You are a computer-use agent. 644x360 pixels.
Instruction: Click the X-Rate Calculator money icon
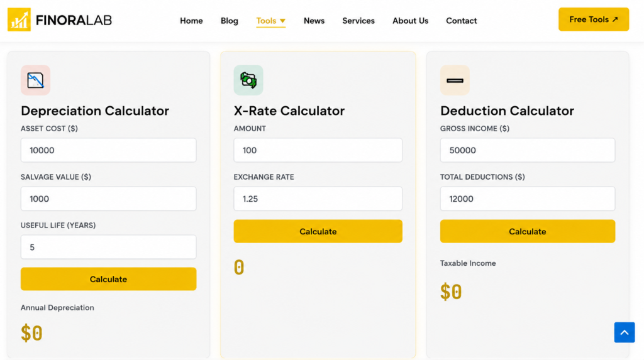(248, 80)
